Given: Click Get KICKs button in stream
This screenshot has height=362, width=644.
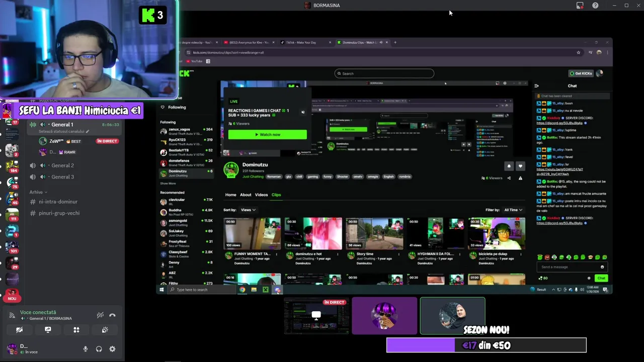Looking at the screenshot, I should [581, 73].
